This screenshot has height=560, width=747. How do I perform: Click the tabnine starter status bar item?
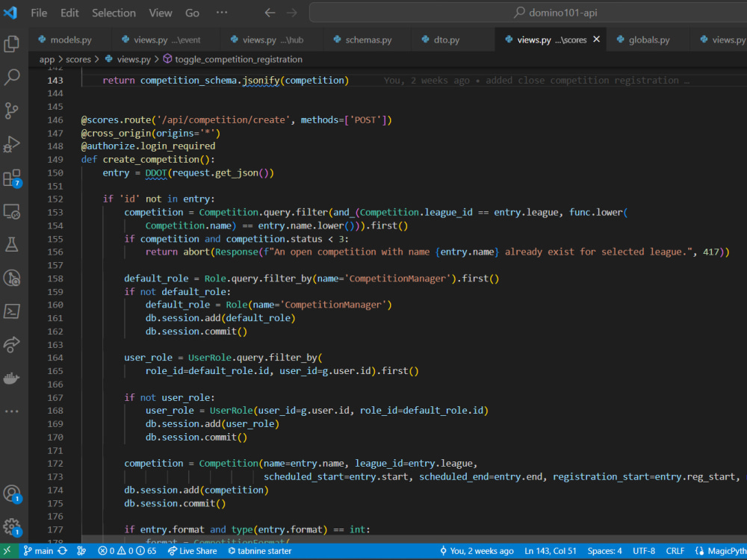tap(258, 550)
